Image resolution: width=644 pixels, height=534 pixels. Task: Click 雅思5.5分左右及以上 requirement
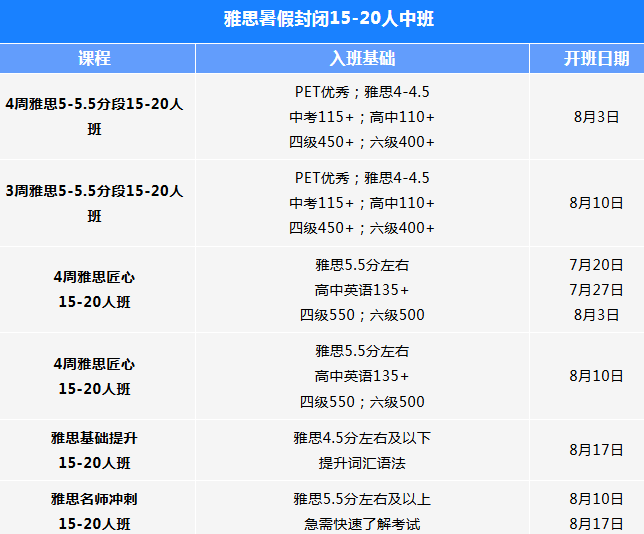pos(362,499)
